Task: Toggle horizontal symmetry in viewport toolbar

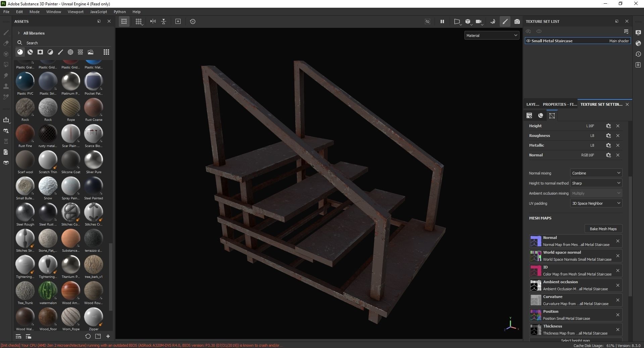Action: 153,21
